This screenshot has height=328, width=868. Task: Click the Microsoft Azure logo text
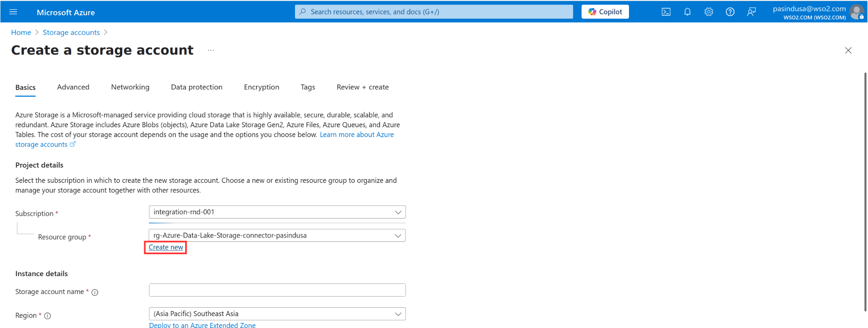tap(66, 12)
